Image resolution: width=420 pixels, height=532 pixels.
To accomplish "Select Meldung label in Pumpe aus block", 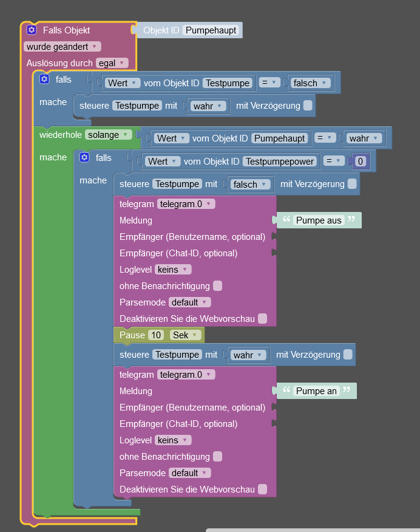I will (x=135, y=220).
